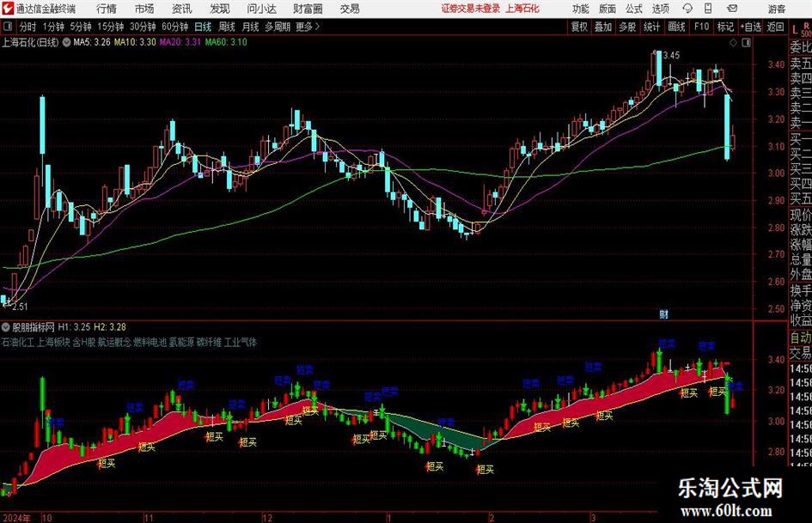This screenshot has height=523, width=812.
Task: Open the mail envelope icon
Action: (x=732, y=9)
